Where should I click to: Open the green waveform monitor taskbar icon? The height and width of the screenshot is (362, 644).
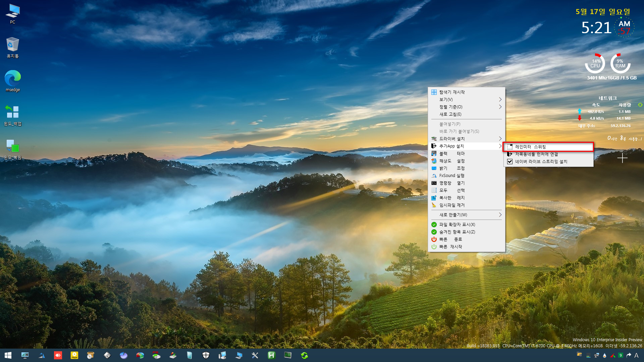288,355
